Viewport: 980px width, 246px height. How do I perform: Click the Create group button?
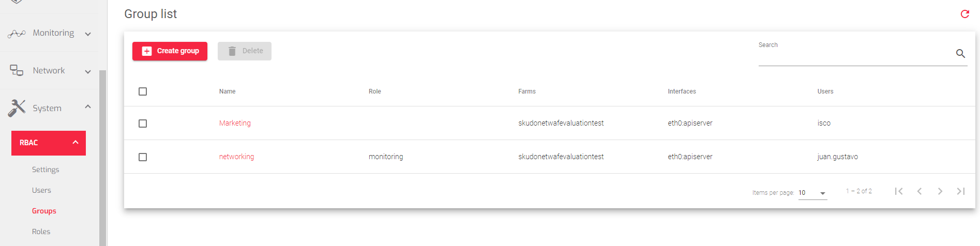170,51
